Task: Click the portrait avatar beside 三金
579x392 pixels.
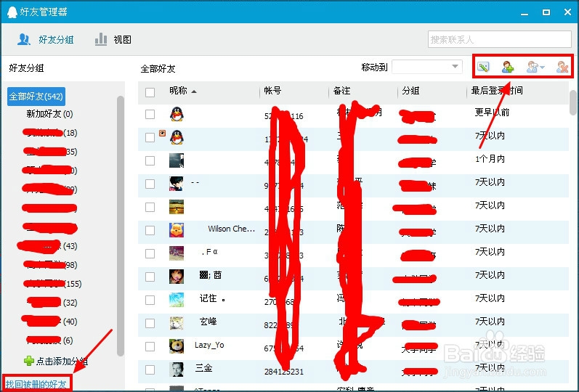Action: pos(177,369)
